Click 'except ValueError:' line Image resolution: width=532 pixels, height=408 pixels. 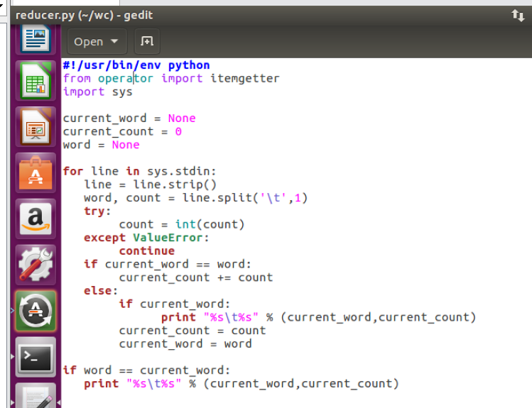tap(146, 238)
